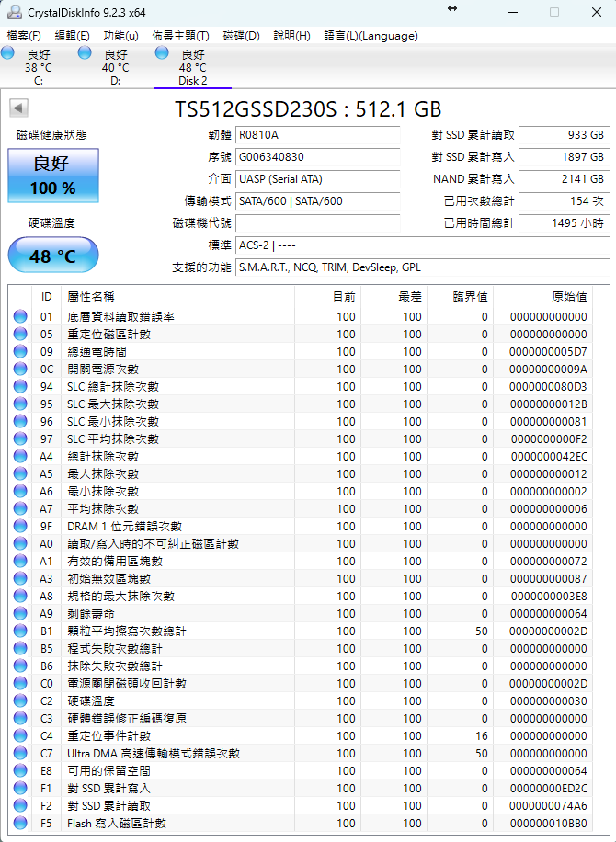The width and height of the screenshot is (616, 842).
Task: Select the Disk 2 tab
Action: point(192,67)
